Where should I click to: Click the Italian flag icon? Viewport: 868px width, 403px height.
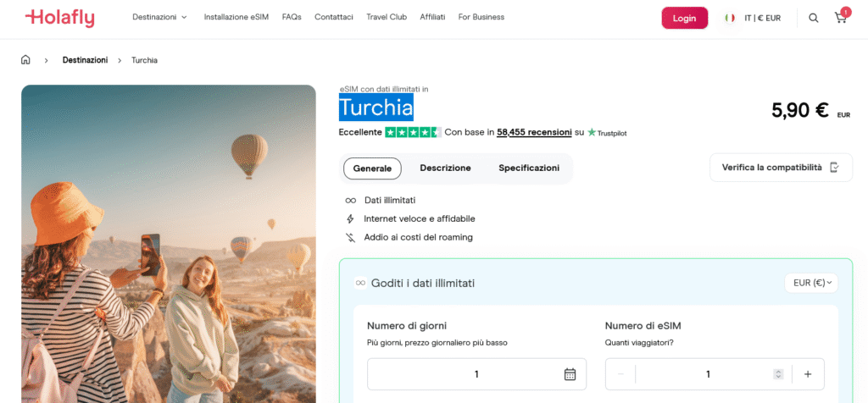pos(730,18)
